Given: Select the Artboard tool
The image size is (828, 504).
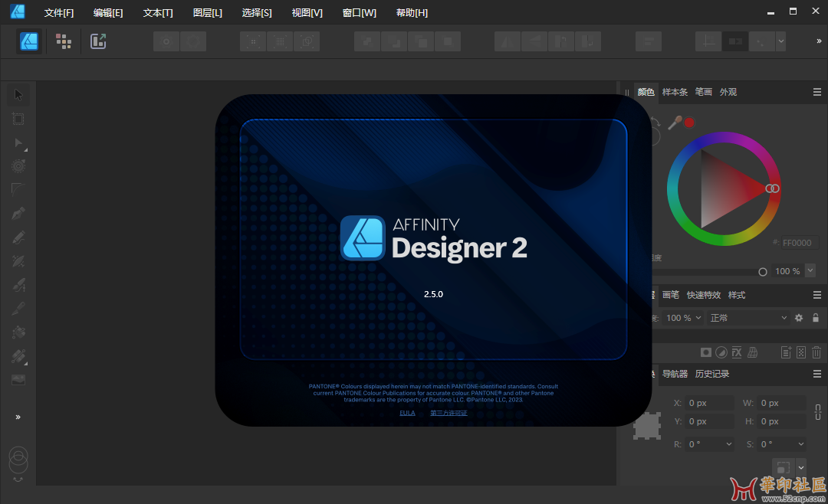Looking at the screenshot, I should 18,119.
